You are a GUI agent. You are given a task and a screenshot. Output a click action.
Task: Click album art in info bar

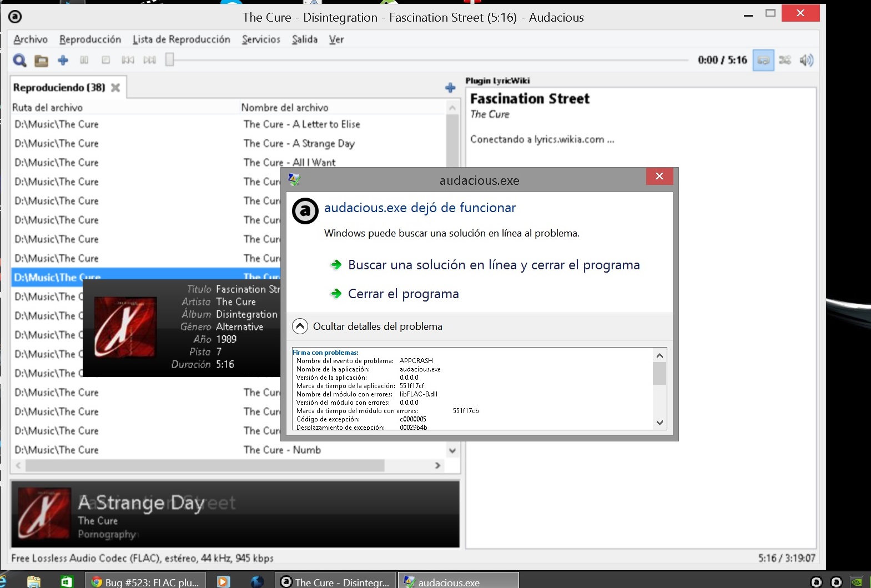coord(44,514)
